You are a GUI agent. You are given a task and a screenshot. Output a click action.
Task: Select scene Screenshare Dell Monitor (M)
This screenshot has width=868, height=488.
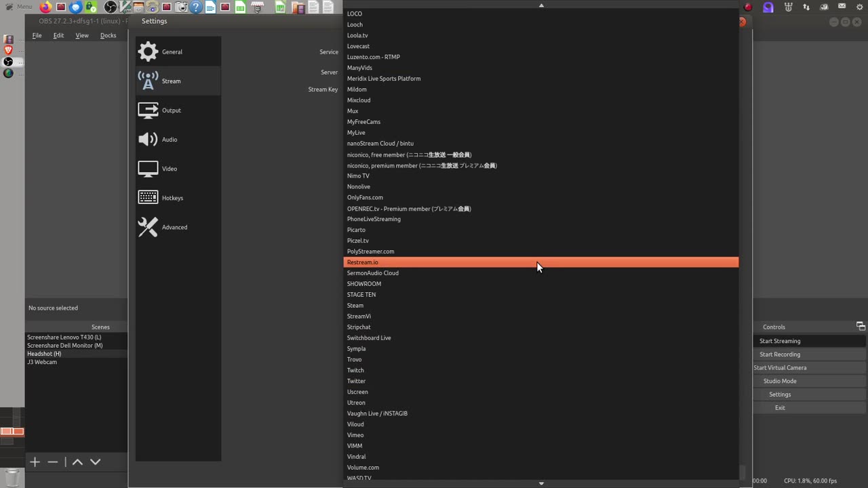[76, 346]
